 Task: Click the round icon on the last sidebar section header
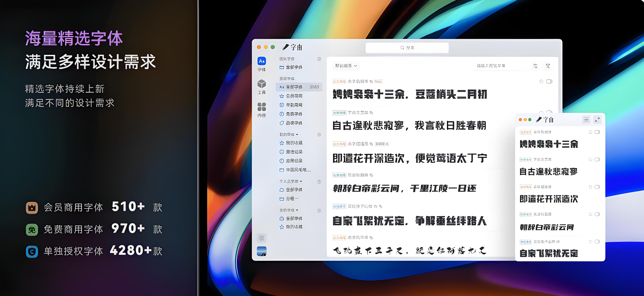click(x=319, y=211)
